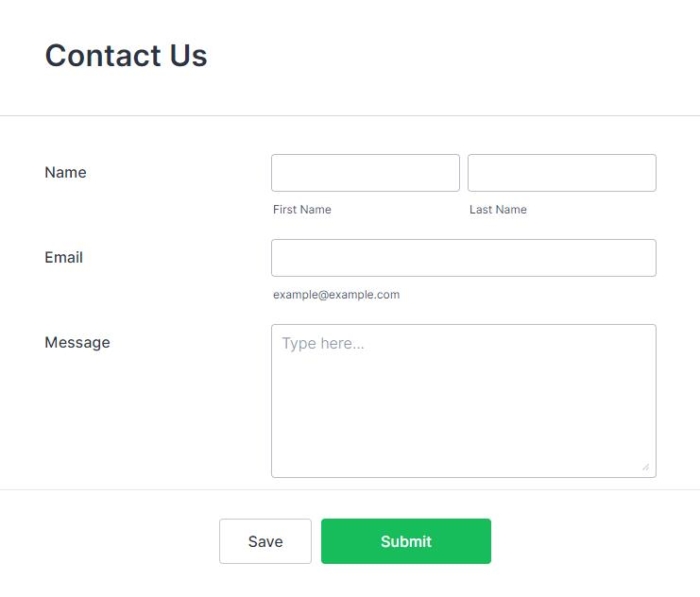This screenshot has height=597, width=700.
Task: Click the divider line below the heading
Action: pyautogui.click(x=350, y=116)
